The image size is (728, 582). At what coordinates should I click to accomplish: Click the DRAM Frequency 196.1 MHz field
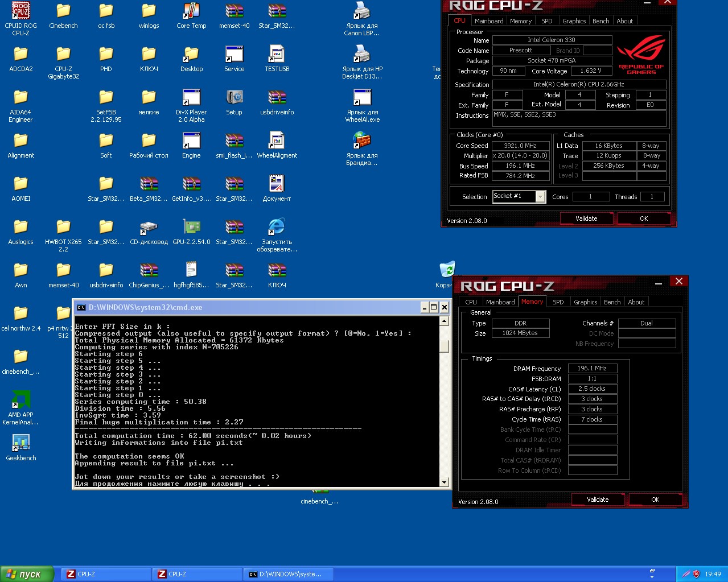593,368
